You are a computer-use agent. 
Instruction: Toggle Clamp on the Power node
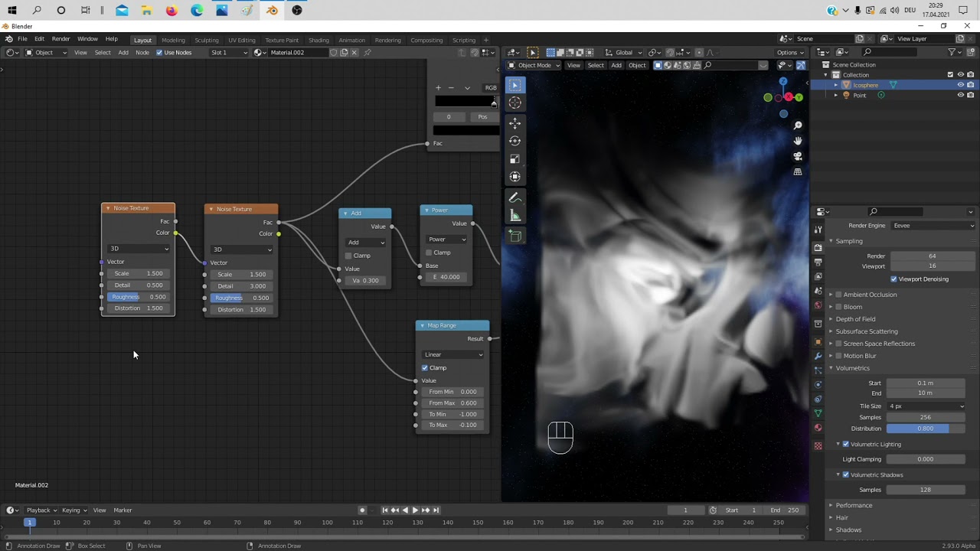[429, 253]
